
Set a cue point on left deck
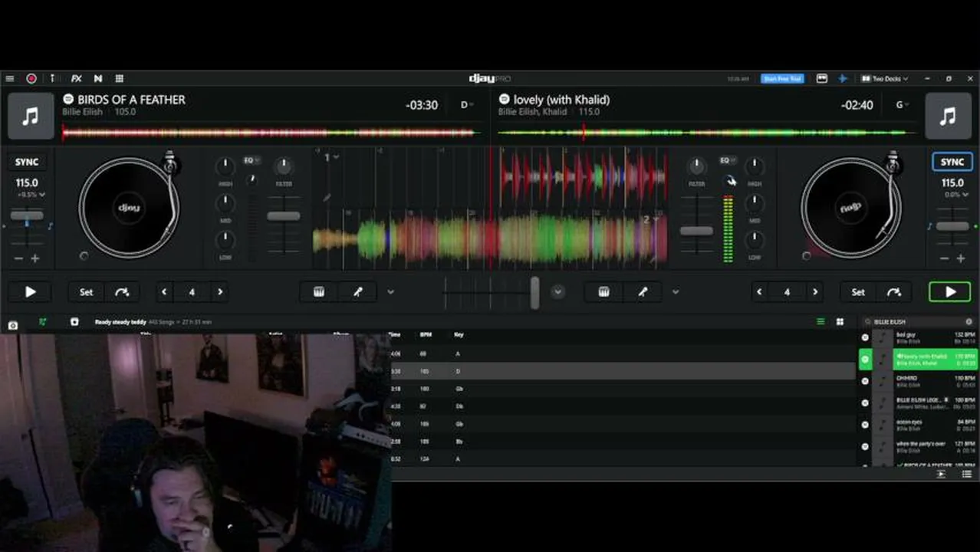(x=86, y=292)
